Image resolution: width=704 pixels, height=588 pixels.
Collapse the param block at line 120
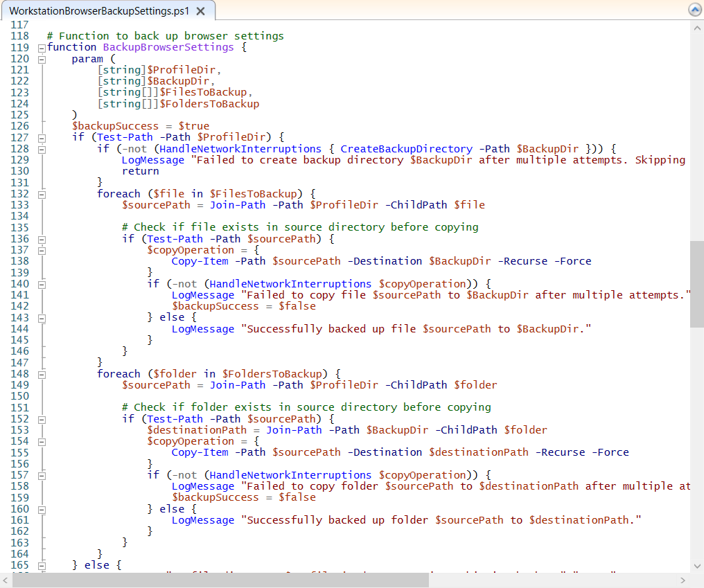pyautogui.click(x=42, y=60)
